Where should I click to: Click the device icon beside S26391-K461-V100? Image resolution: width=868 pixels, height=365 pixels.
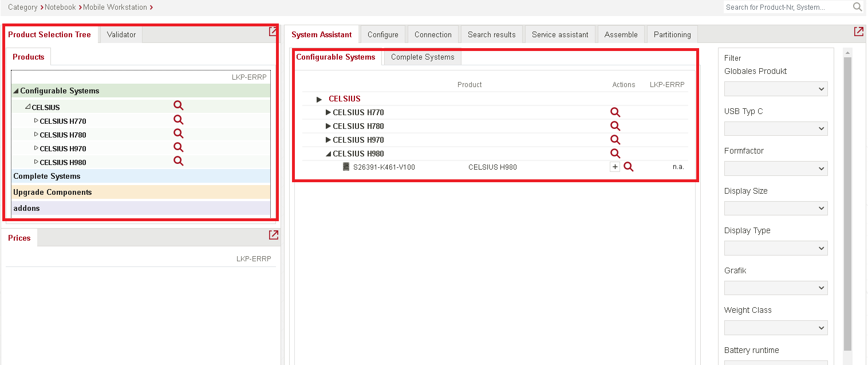point(346,167)
